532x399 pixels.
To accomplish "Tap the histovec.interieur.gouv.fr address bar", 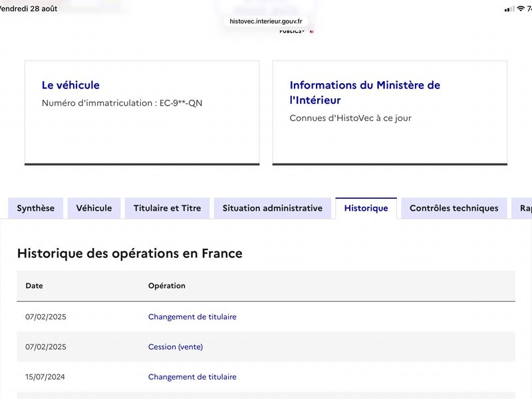I will (265, 21).
